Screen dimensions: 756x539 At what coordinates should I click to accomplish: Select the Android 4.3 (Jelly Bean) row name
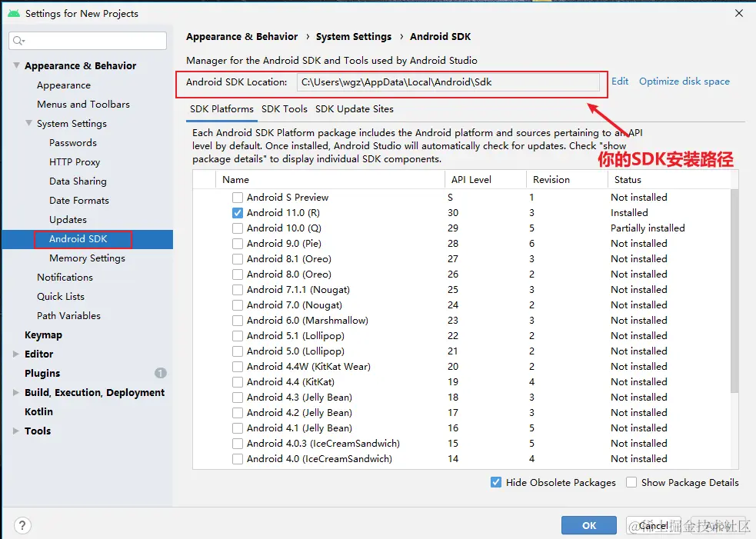[299, 398]
